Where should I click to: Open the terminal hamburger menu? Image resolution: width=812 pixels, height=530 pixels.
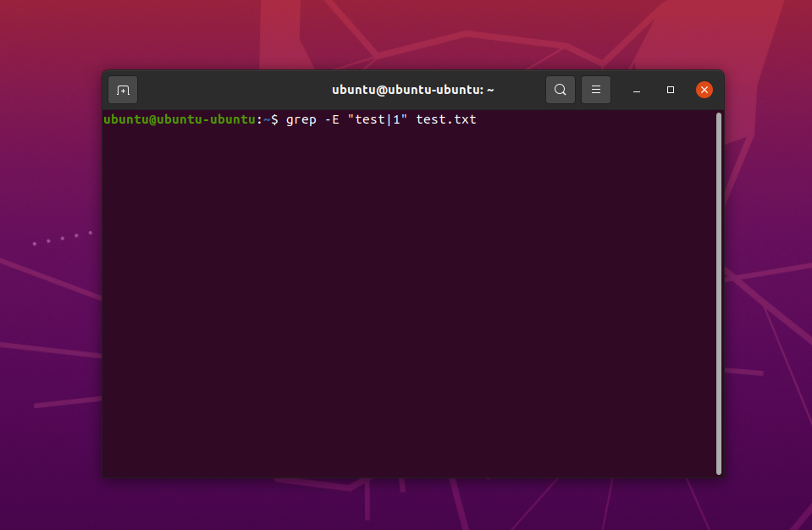596,90
